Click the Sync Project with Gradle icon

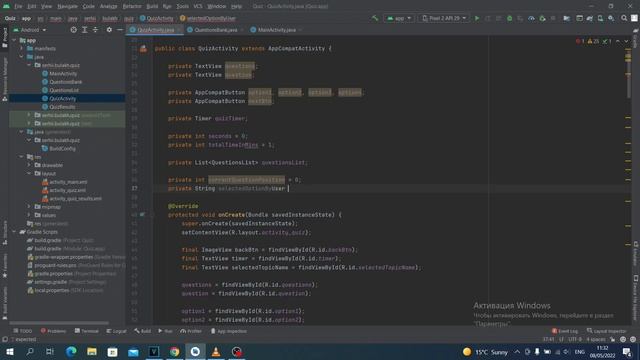(x=589, y=18)
